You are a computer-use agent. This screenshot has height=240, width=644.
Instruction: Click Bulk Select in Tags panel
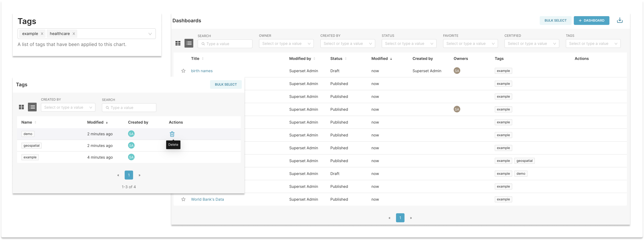point(225,84)
